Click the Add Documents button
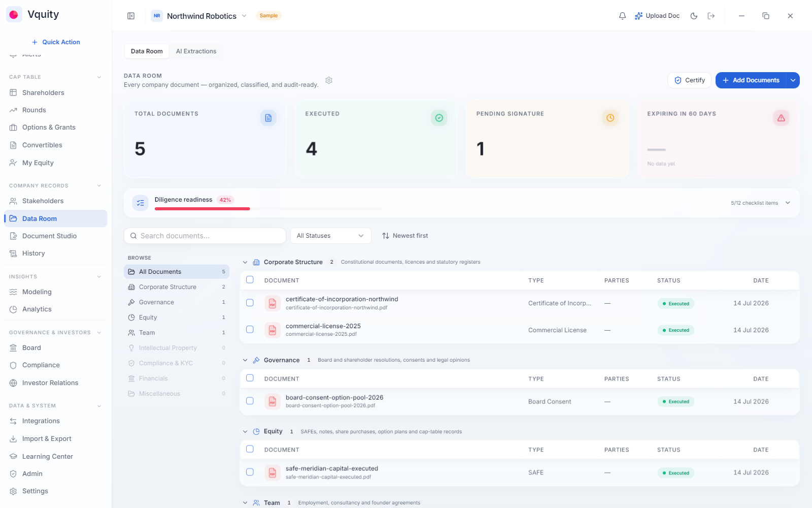 click(x=751, y=80)
